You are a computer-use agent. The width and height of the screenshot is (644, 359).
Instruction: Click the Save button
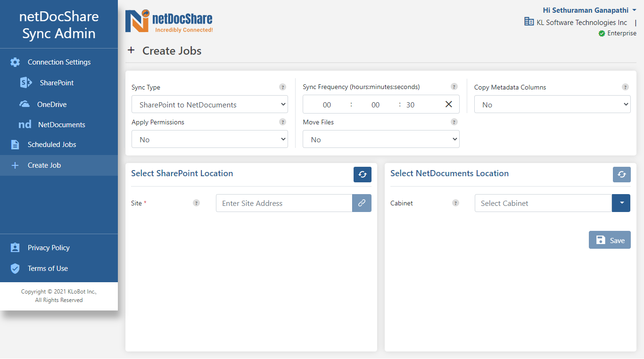610,240
